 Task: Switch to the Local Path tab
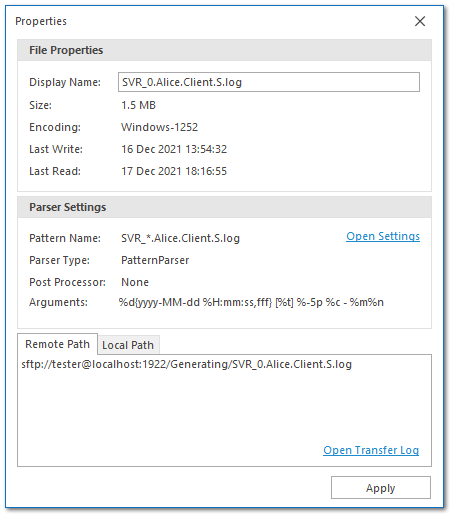point(128,345)
